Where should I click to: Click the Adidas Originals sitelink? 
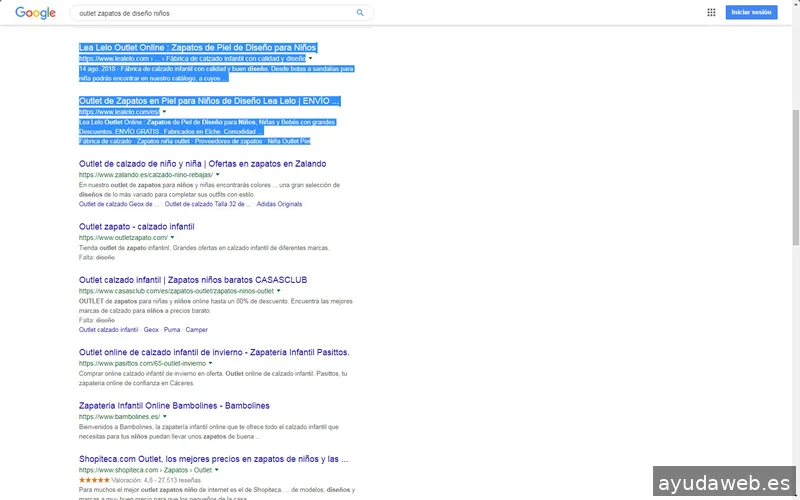[x=279, y=204]
